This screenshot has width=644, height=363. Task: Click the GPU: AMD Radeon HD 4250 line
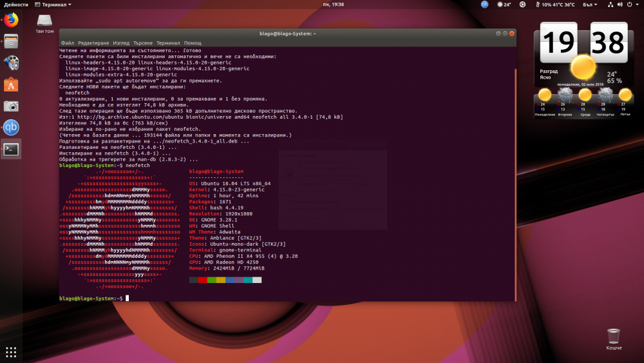pyautogui.click(x=224, y=262)
